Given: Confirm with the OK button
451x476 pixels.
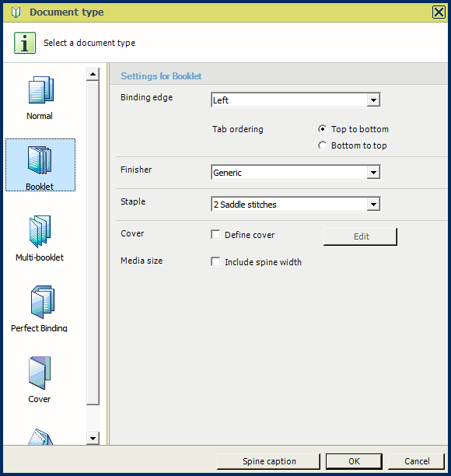Looking at the screenshot, I should click(354, 461).
